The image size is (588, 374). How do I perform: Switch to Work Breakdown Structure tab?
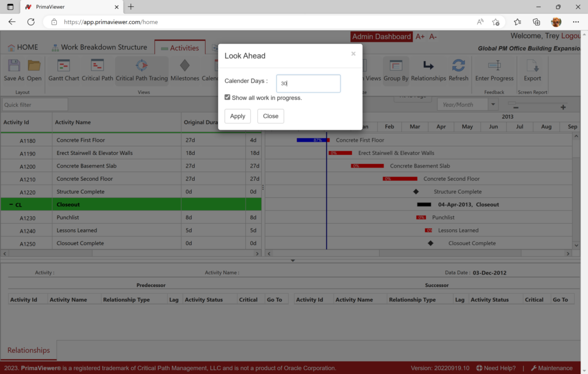(99, 48)
